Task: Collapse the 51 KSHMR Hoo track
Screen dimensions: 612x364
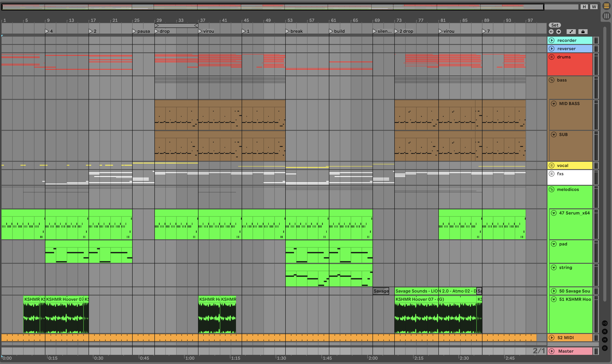Action: 554,299
